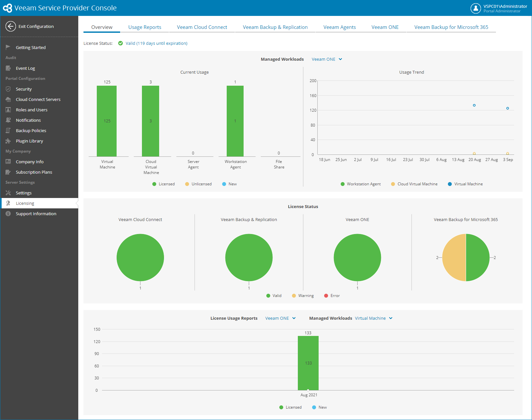Click the Licensing badge icon
Image resolution: width=532 pixels, height=420 pixels.
8,203
